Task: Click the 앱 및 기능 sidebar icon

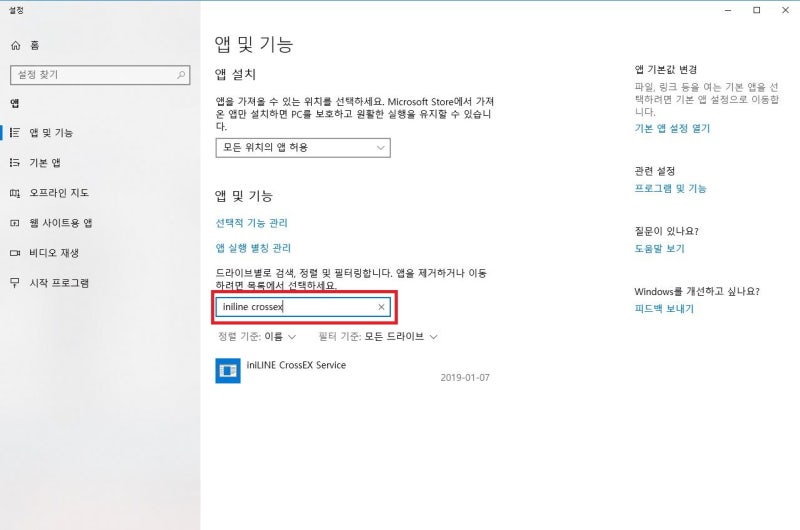Action: pyautogui.click(x=15, y=133)
